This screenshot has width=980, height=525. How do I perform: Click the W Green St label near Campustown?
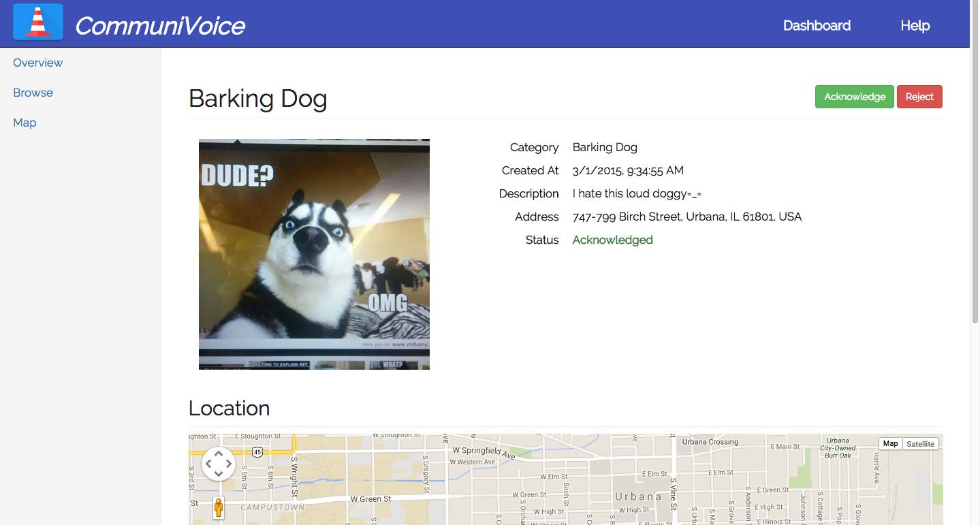pyautogui.click(x=370, y=499)
